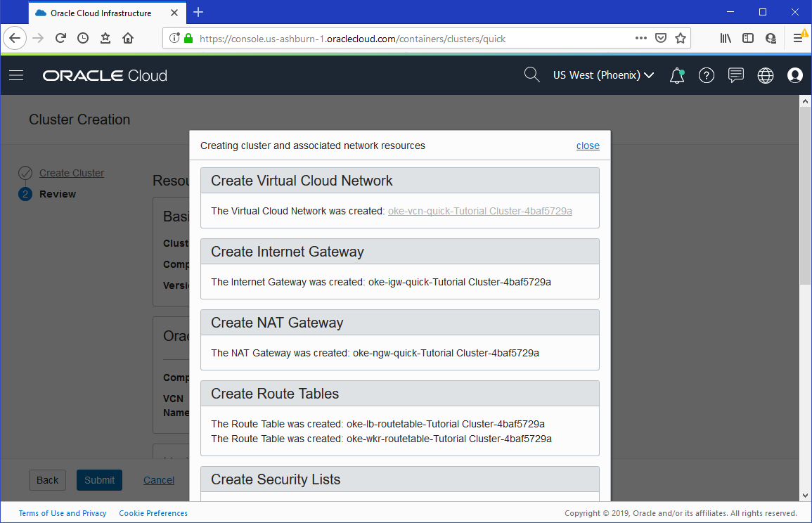This screenshot has width=812, height=523.
Task: Open the help question mark icon
Action: [707, 76]
